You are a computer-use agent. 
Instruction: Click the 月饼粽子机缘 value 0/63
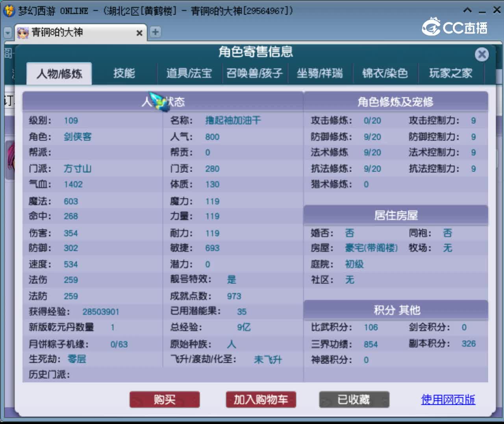pos(119,344)
